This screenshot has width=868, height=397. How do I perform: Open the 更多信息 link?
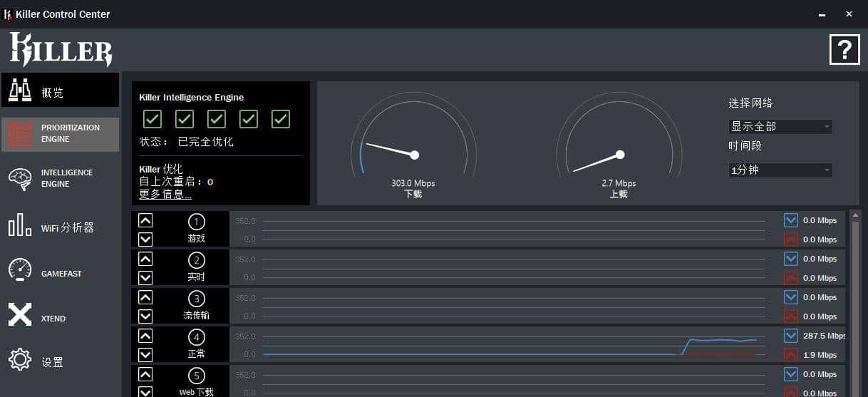pyautogui.click(x=165, y=195)
